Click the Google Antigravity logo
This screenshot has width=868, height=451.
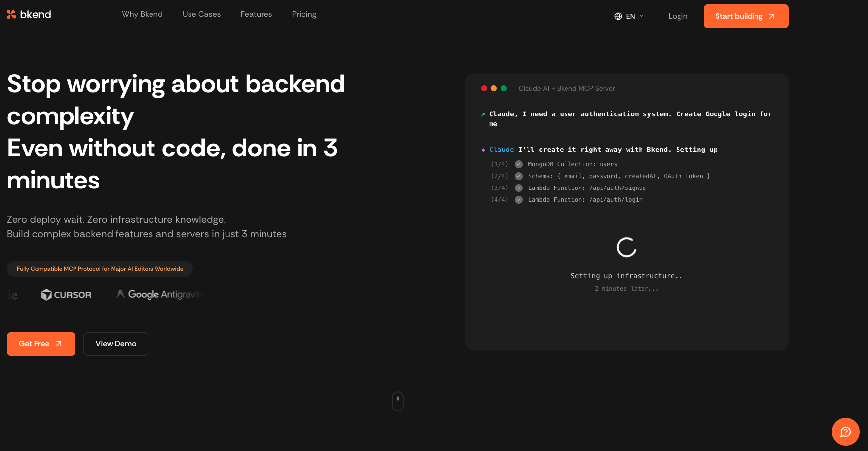click(159, 294)
